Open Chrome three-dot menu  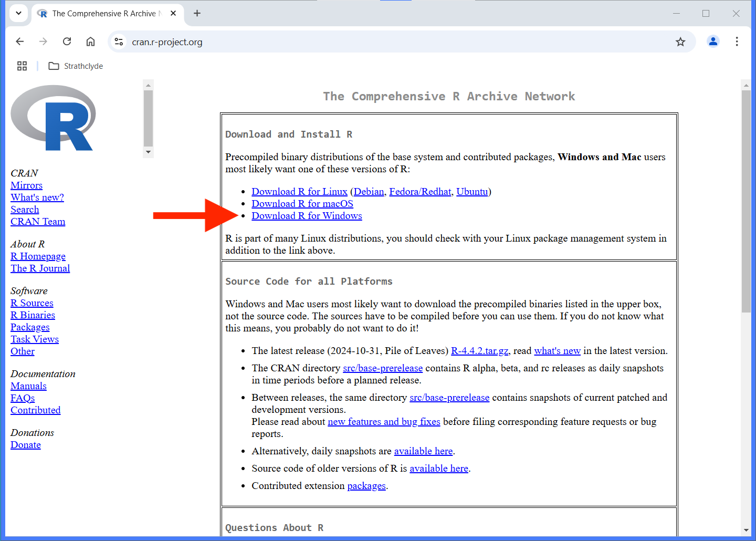tap(737, 41)
